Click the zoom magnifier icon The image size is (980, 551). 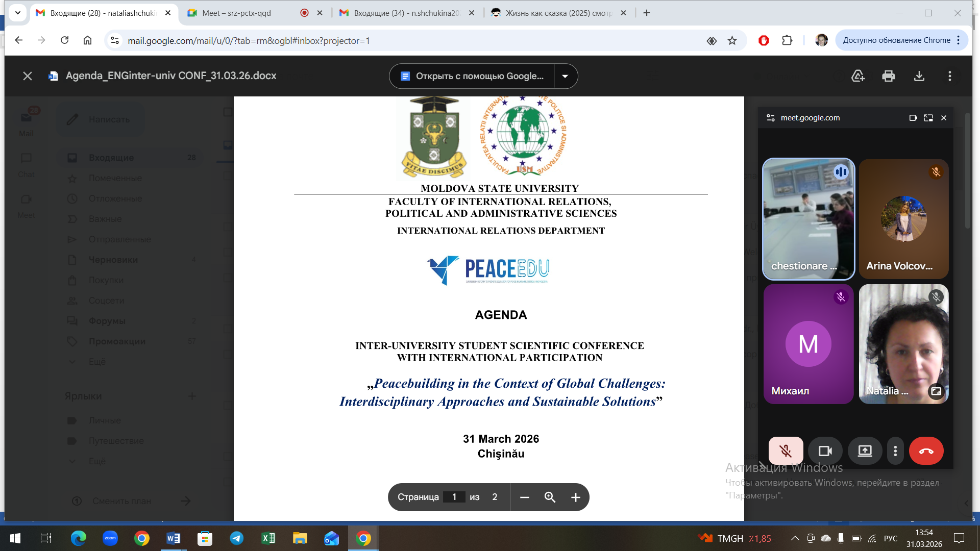point(550,497)
